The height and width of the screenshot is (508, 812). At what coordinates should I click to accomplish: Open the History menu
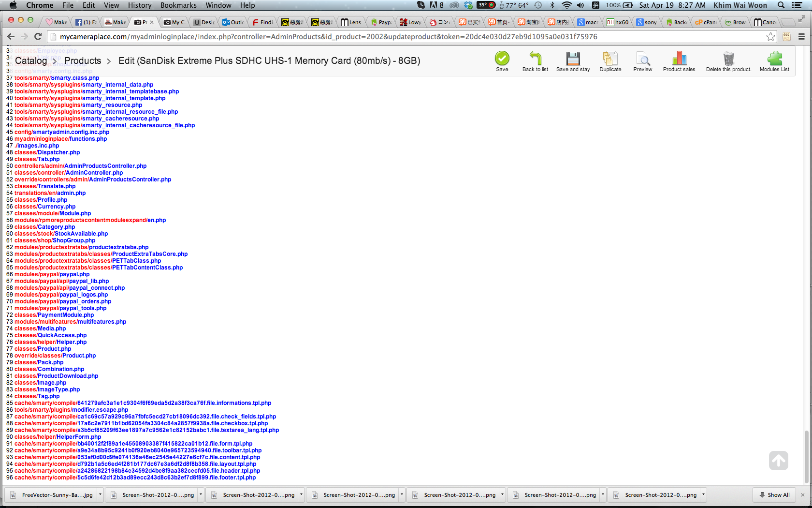tap(140, 5)
